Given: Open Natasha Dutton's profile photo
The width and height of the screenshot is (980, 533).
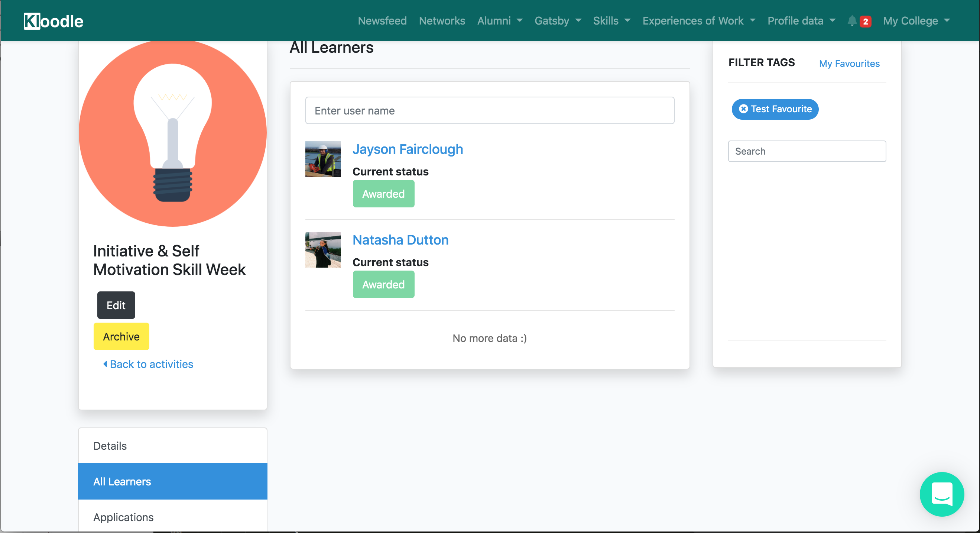Looking at the screenshot, I should pyautogui.click(x=323, y=250).
